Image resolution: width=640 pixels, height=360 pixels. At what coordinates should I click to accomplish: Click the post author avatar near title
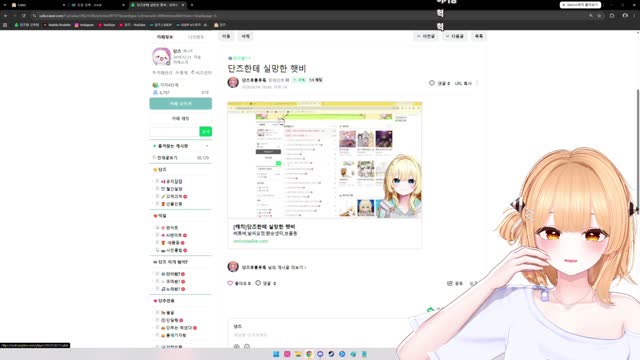(x=233, y=82)
